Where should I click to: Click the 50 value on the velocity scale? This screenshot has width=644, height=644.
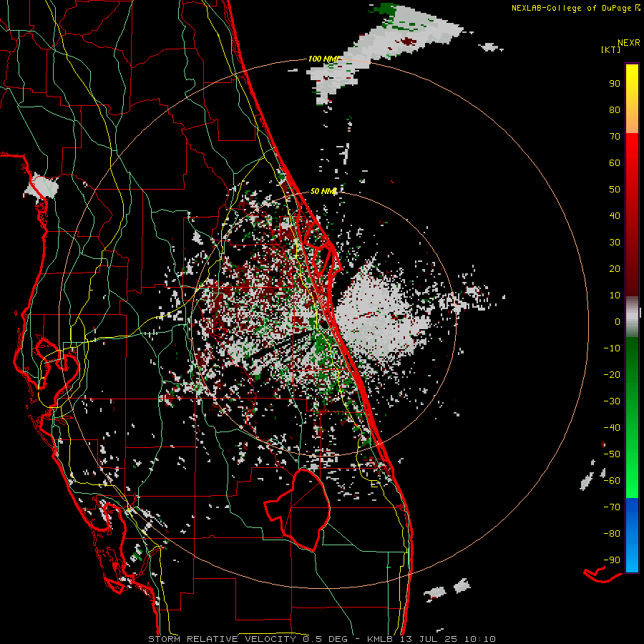point(615,190)
